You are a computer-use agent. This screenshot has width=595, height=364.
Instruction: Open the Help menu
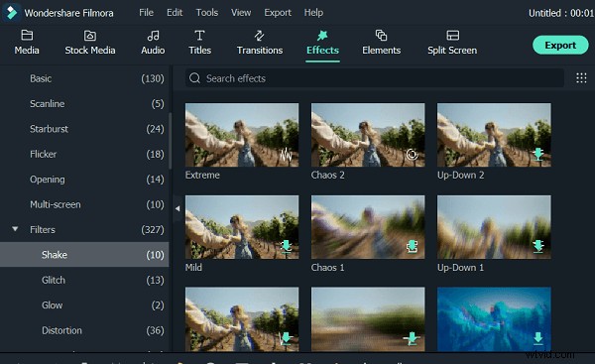tap(313, 13)
